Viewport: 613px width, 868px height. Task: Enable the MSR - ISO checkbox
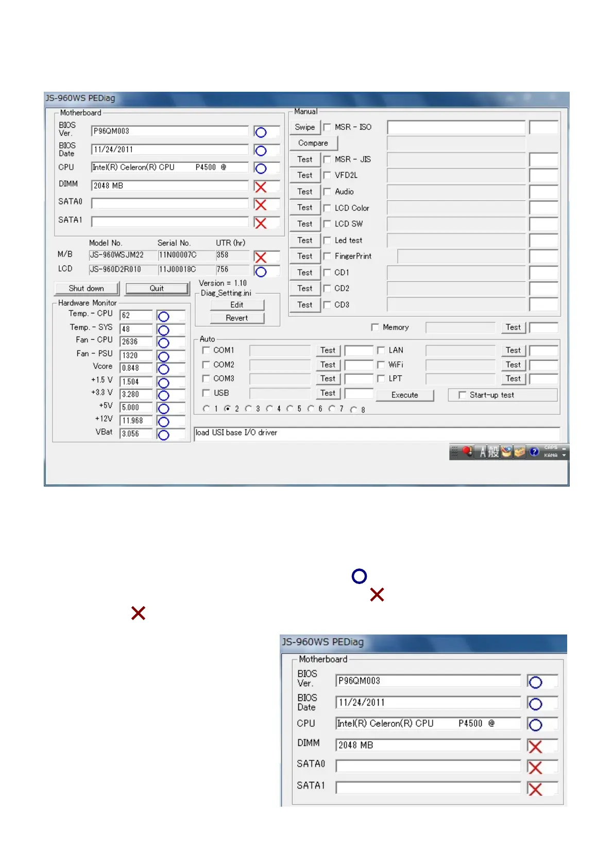coord(327,127)
